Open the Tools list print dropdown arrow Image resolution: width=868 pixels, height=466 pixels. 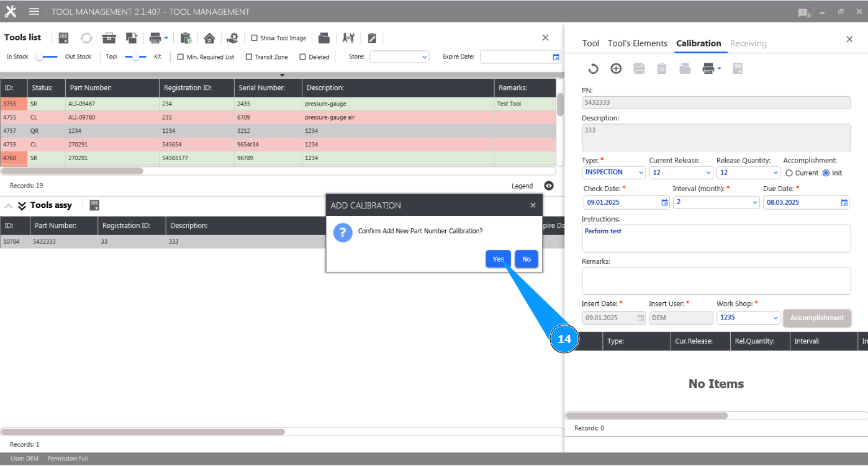tap(166, 38)
